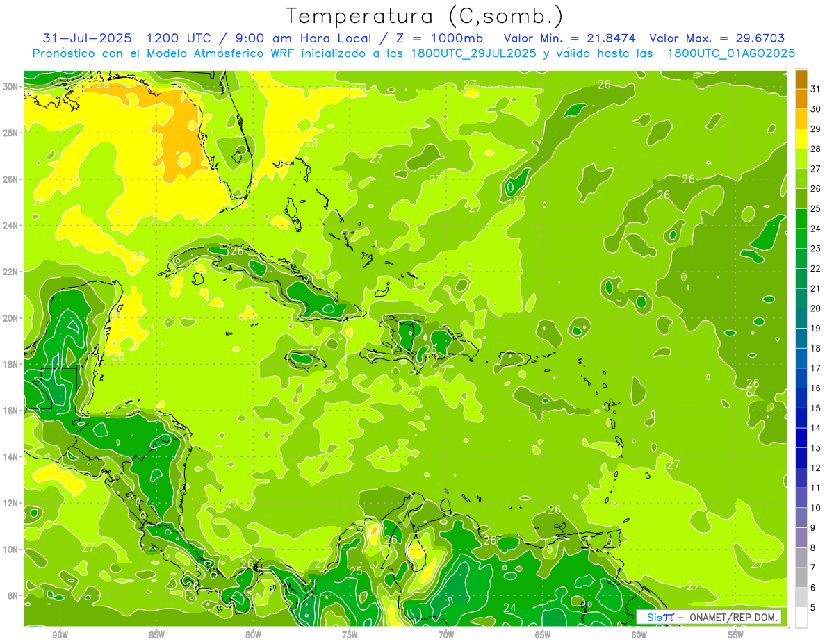
Task: Click the legend value "31"
Action: pos(815,88)
